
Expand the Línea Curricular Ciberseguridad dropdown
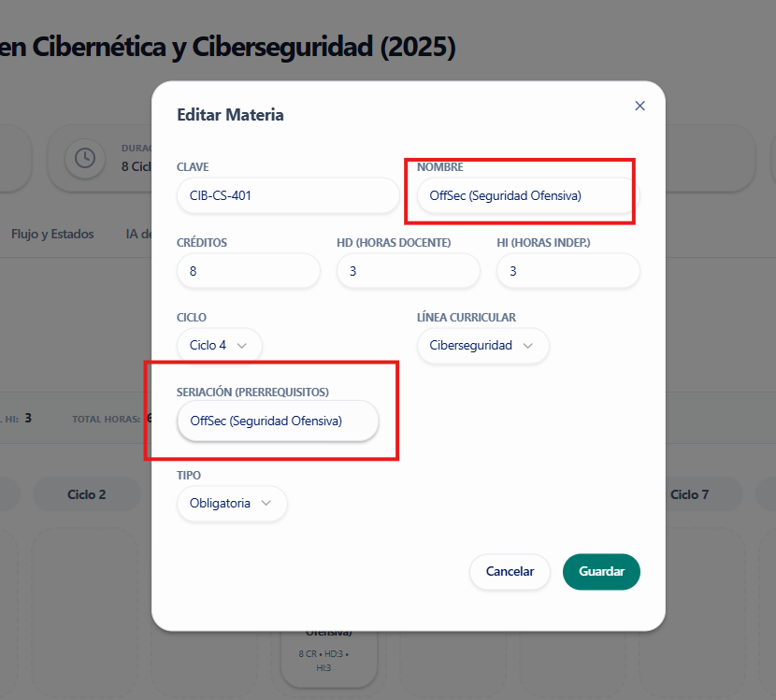click(482, 345)
